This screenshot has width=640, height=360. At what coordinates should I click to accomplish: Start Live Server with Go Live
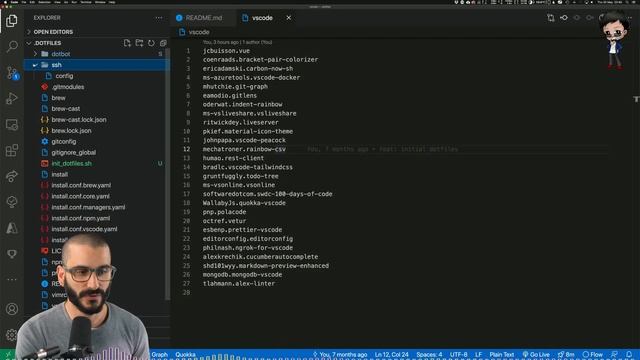tap(536, 355)
